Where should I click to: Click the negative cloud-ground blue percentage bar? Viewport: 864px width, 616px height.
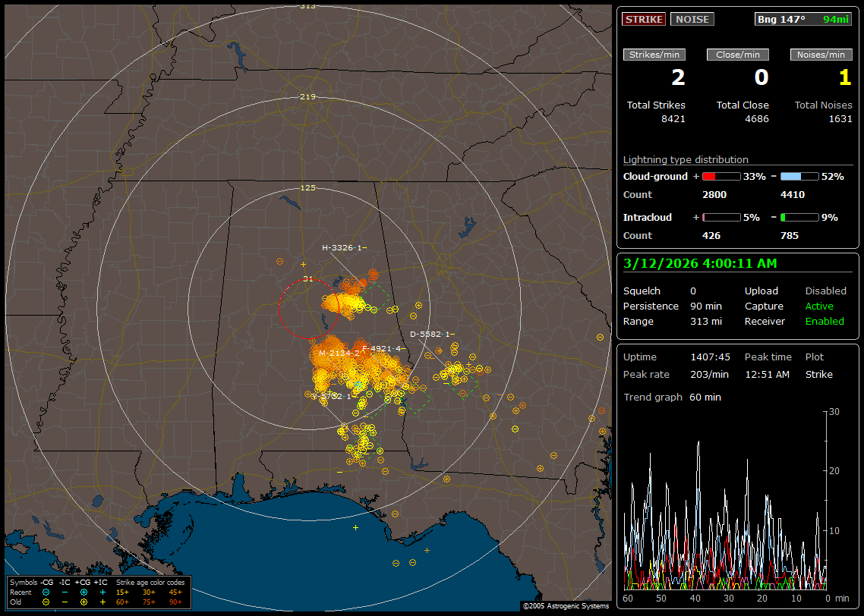[x=799, y=177]
